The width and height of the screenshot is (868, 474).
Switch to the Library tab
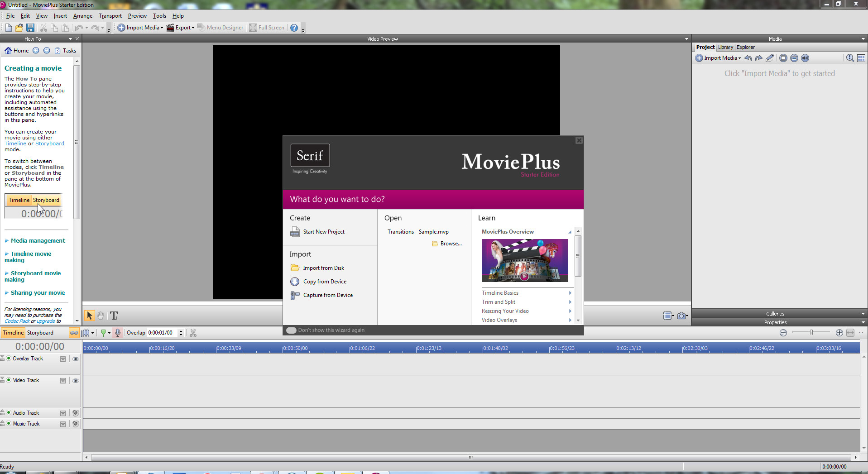[x=725, y=47]
